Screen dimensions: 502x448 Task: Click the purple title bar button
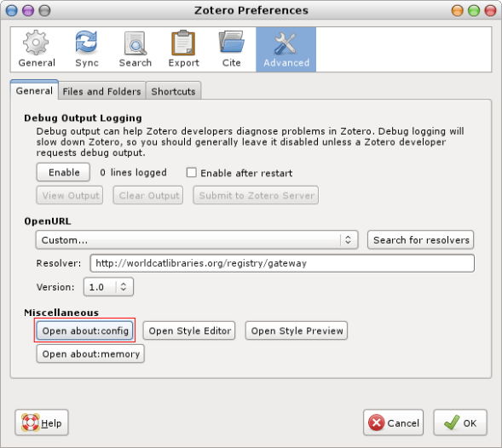point(28,10)
